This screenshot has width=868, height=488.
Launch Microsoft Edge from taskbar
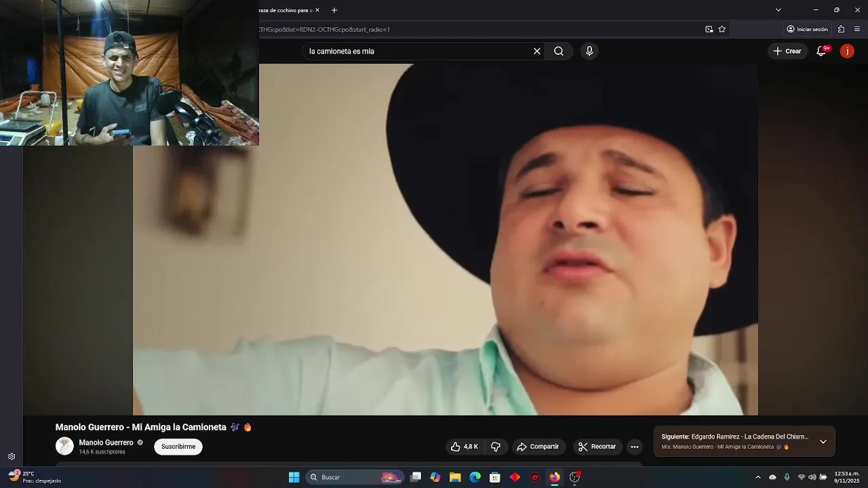[475, 477]
